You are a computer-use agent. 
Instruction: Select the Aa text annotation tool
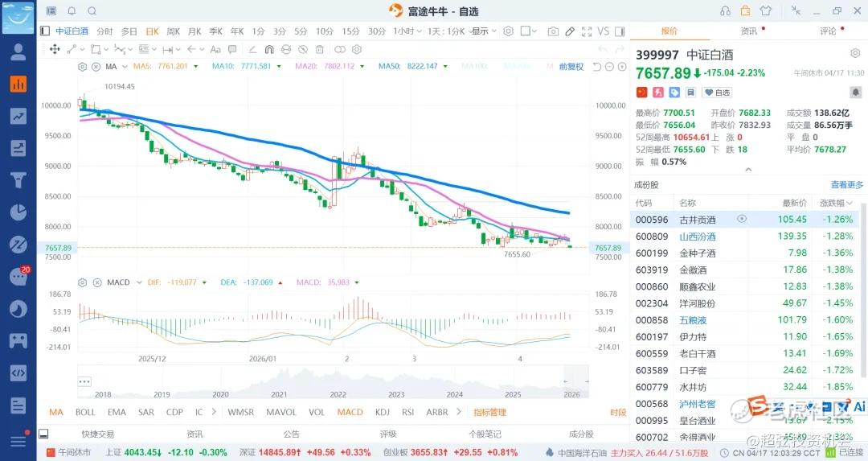tap(216, 49)
